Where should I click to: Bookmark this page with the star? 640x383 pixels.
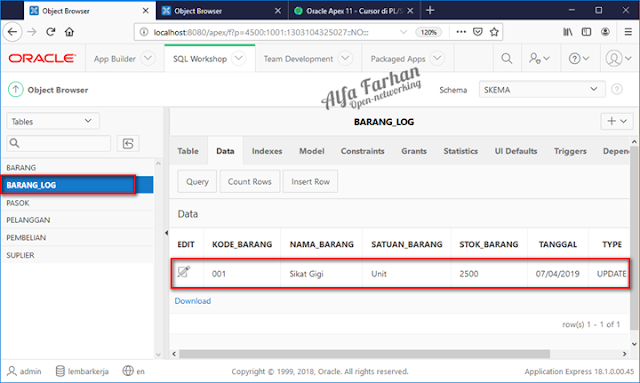click(494, 32)
